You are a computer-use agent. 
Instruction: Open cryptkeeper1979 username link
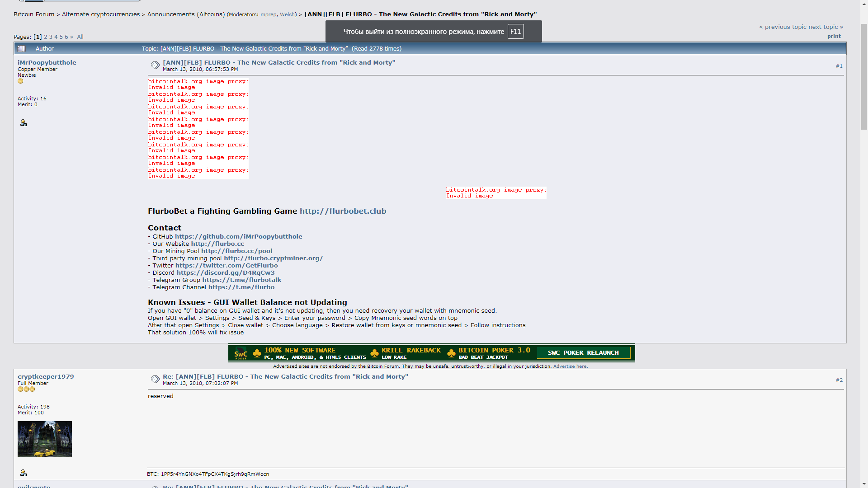pos(46,377)
